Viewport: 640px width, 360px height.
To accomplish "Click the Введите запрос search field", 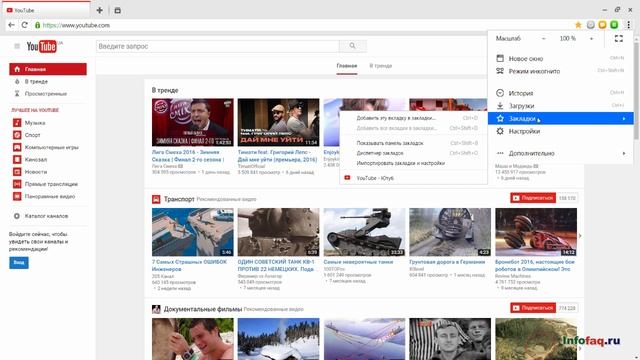I will pyautogui.click(x=218, y=46).
